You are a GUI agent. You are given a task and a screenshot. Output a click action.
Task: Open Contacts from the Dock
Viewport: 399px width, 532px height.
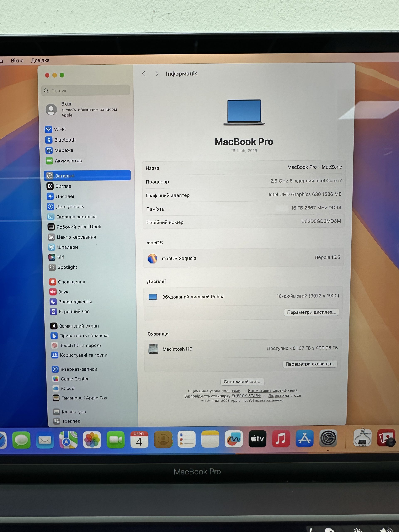(x=163, y=439)
